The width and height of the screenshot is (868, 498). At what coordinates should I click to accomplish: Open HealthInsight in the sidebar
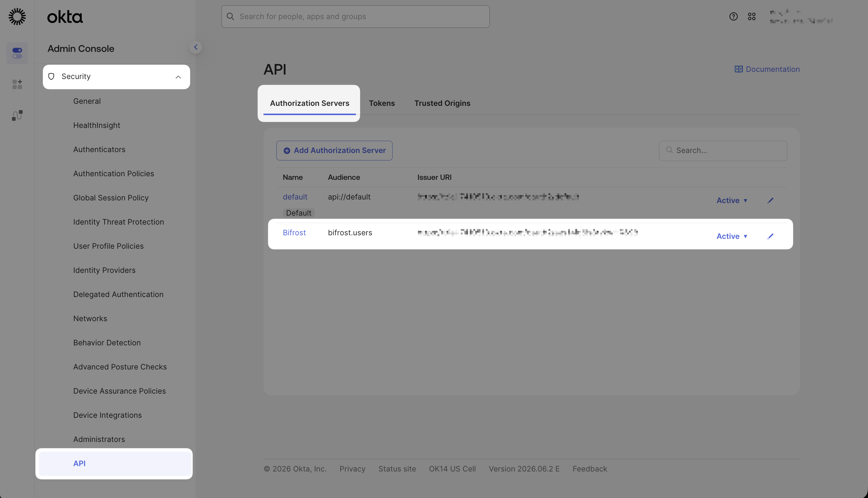[97, 125]
